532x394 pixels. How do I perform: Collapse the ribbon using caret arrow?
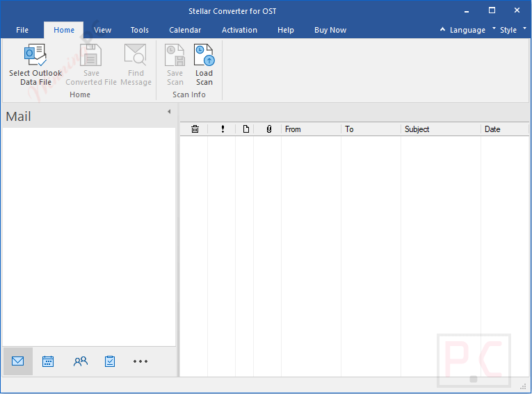(x=442, y=29)
